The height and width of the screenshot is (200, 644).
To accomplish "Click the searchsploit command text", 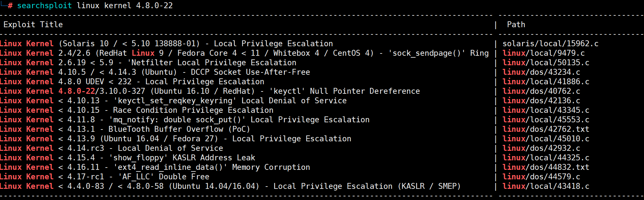I will (95, 6).
